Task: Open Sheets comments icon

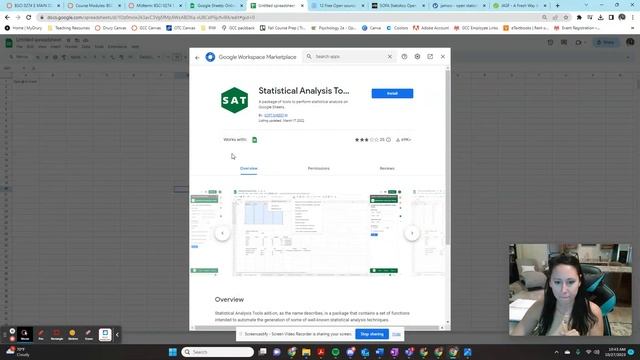Action: pyautogui.click(x=564, y=42)
